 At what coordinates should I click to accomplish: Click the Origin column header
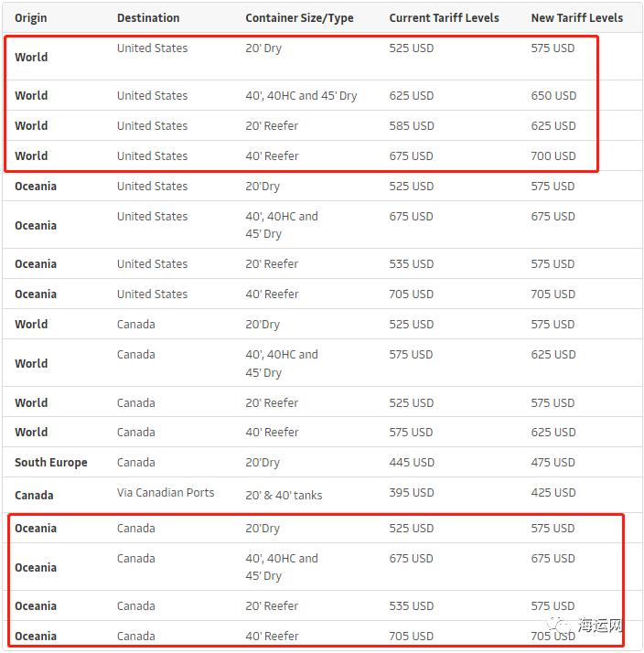pyautogui.click(x=31, y=17)
